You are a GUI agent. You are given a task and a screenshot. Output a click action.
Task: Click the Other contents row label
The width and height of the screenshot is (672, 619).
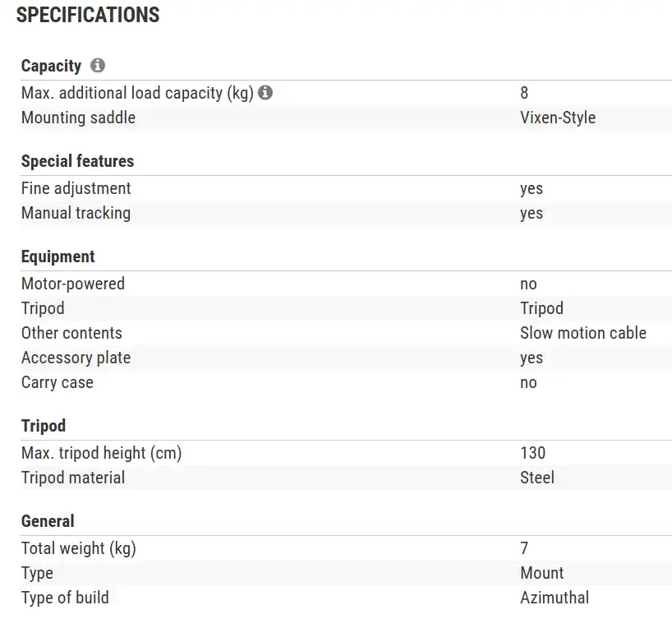click(71, 333)
